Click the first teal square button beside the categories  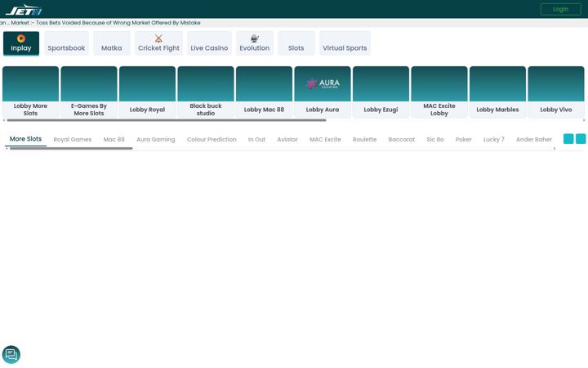[x=568, y=138]
